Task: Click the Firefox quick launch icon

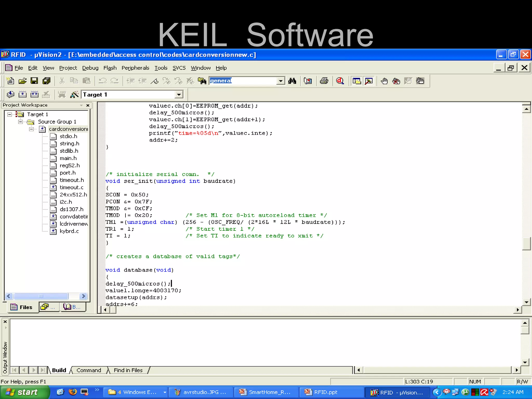Action: coord(72,392)
